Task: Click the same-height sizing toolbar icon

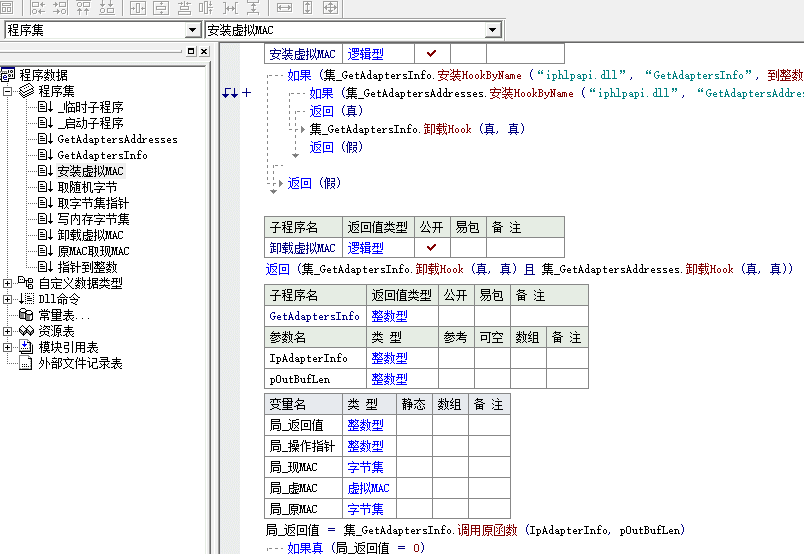Action: (x=307, y=7)
